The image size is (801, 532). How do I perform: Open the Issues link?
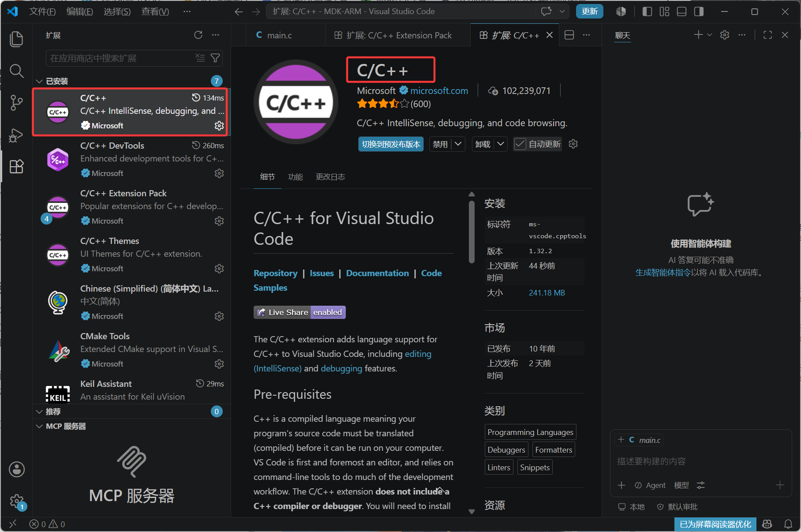tap(322, 273)
